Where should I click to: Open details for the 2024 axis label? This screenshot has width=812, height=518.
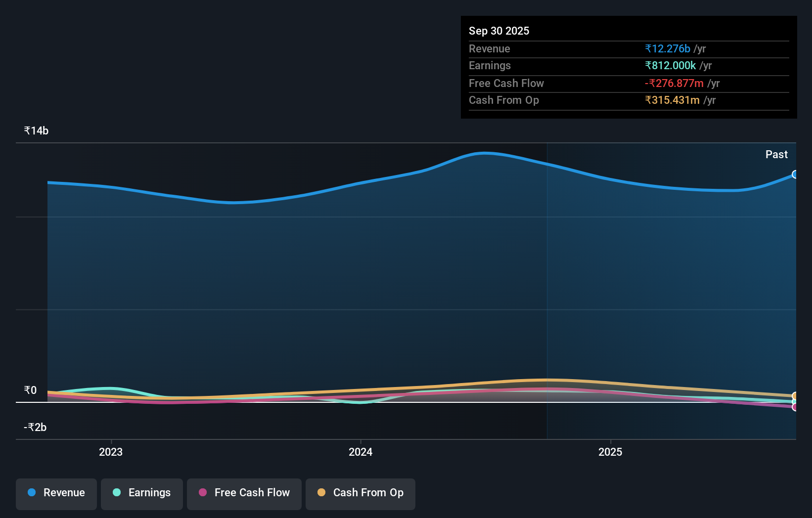[x=361, y=452]
